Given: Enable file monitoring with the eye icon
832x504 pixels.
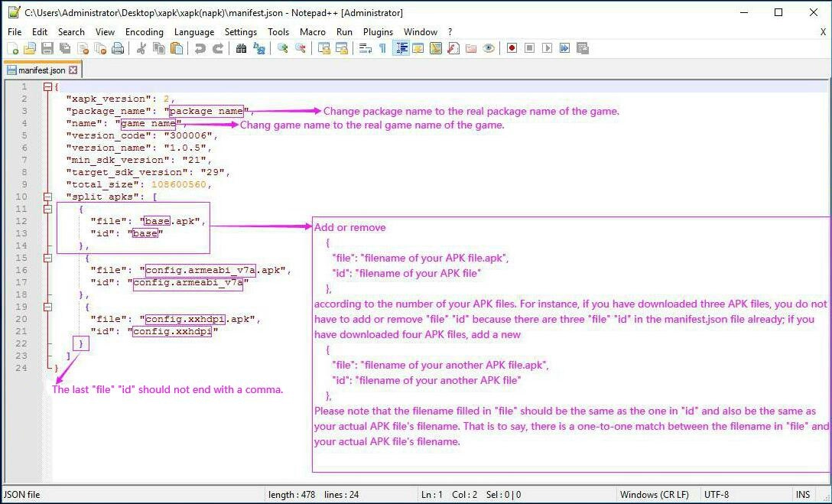Looking at the screenshot, I should click(489, 47).
